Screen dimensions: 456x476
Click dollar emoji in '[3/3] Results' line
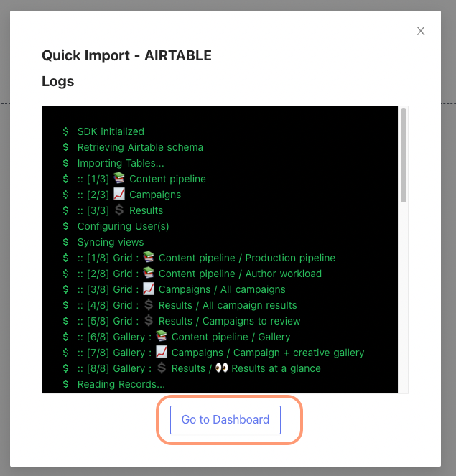119,210
